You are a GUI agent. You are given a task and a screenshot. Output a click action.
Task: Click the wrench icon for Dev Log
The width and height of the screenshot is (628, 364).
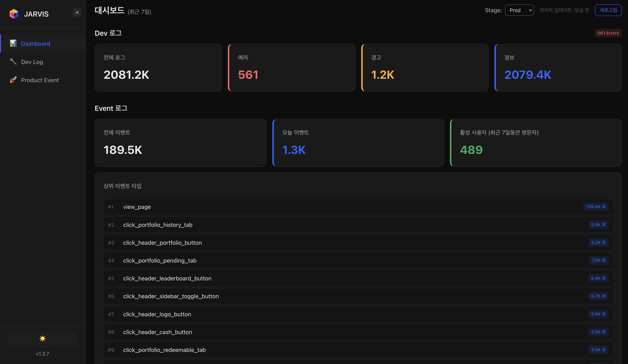click(x=13, y=62)
